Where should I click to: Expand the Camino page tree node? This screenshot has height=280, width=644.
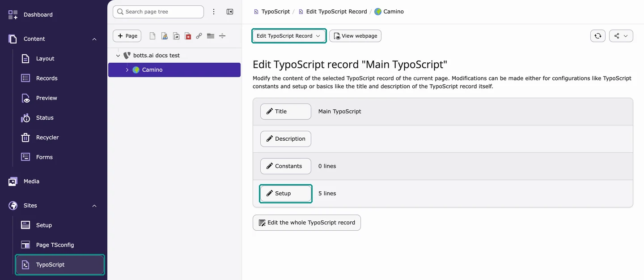pyautogui.click(x=127, y=70)
